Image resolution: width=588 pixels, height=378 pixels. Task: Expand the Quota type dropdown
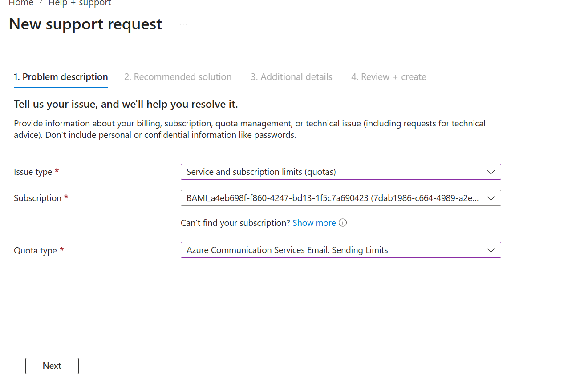[341, 250]
